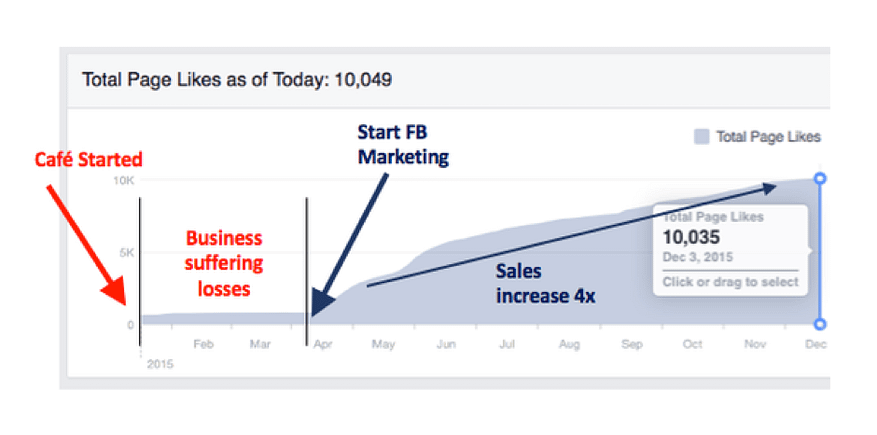
Task: Click the Sep month axis label
Action: (x=631, y=345)
